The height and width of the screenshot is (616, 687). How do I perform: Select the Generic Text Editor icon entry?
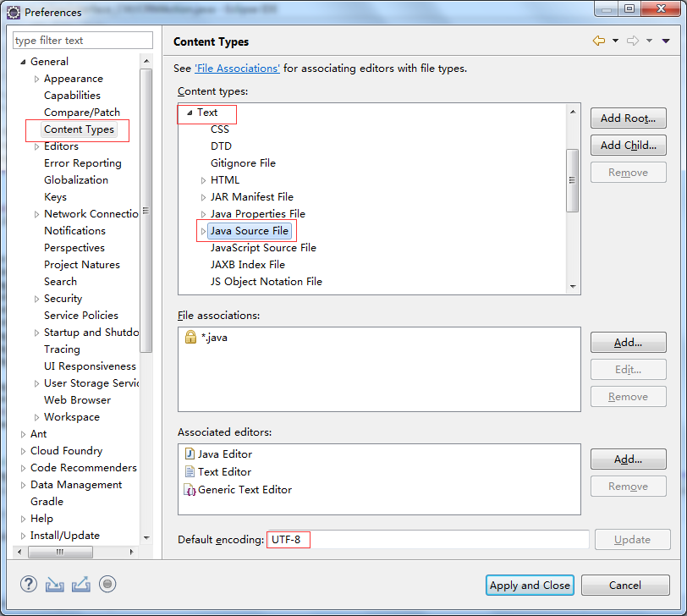[190, 490]
